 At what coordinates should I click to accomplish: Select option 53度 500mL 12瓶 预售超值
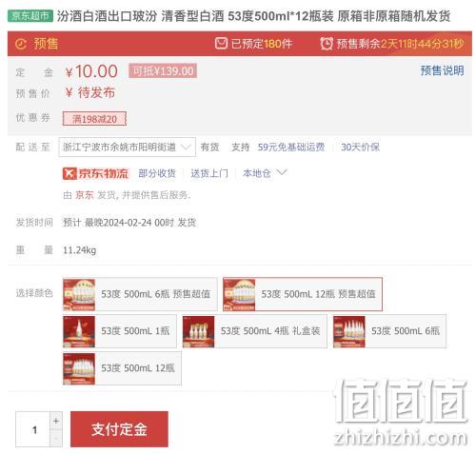(x=303, y=294)
